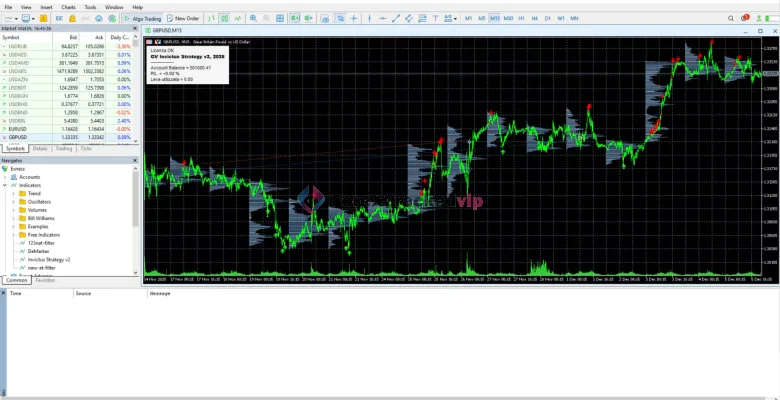Switch timeframe to H4

pyautogui.click(x=534, y=18)
